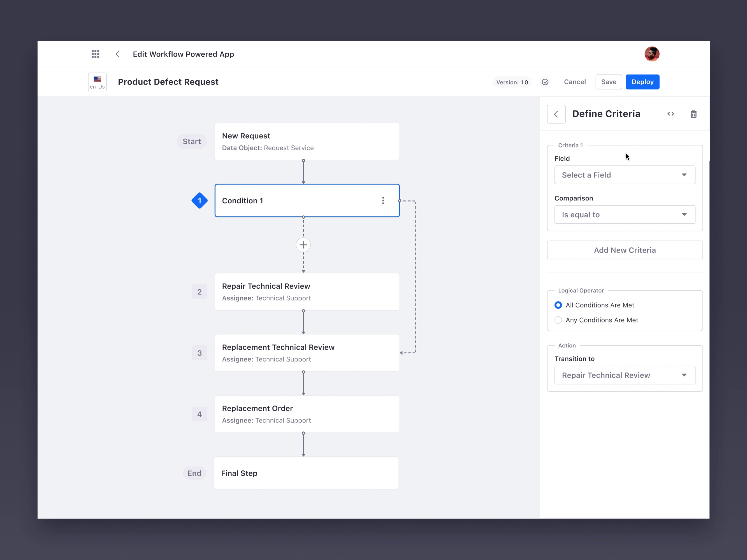Click the version status check icon
747x560 pixels.
[545, 82]
